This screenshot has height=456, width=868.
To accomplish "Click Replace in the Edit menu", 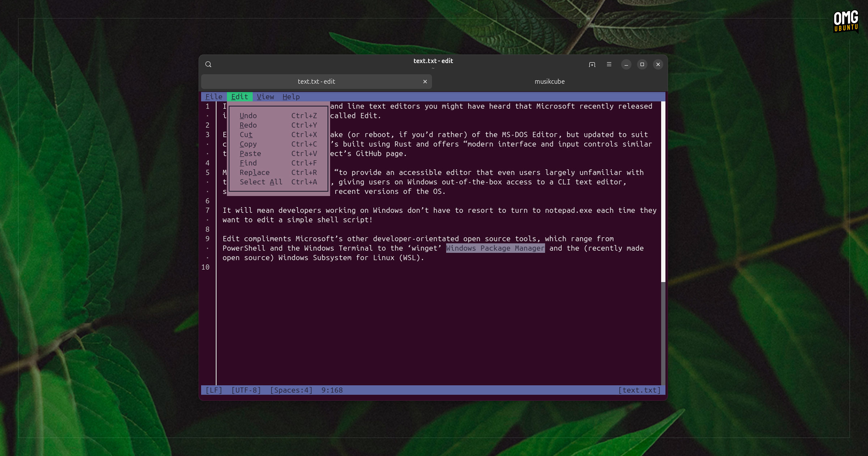I will pos(254,173).
